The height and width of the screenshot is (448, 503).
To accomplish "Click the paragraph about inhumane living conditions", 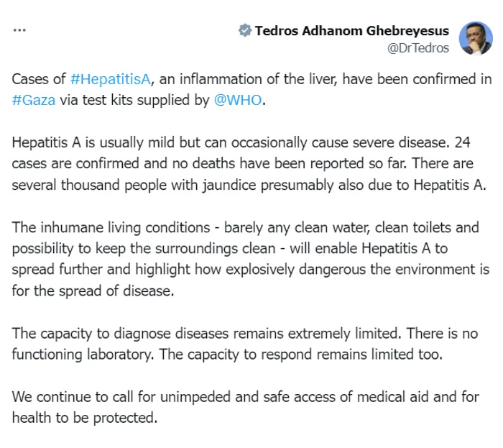I will (251, 259).
